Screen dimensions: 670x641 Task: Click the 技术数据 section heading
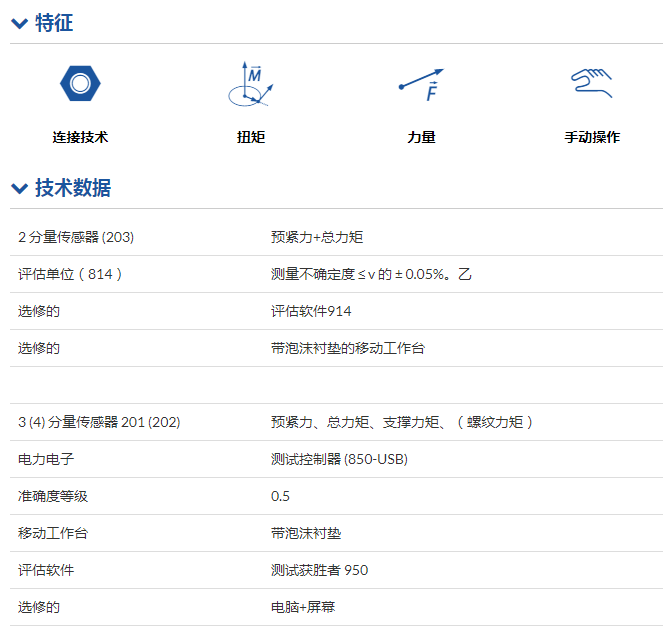(x=73, y=188)
